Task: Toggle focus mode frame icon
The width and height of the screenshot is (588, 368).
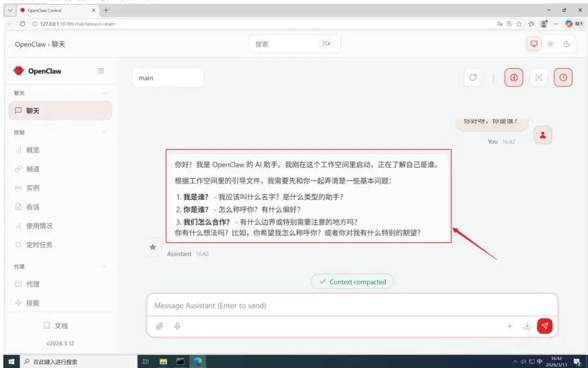Action: pos(538,77)
